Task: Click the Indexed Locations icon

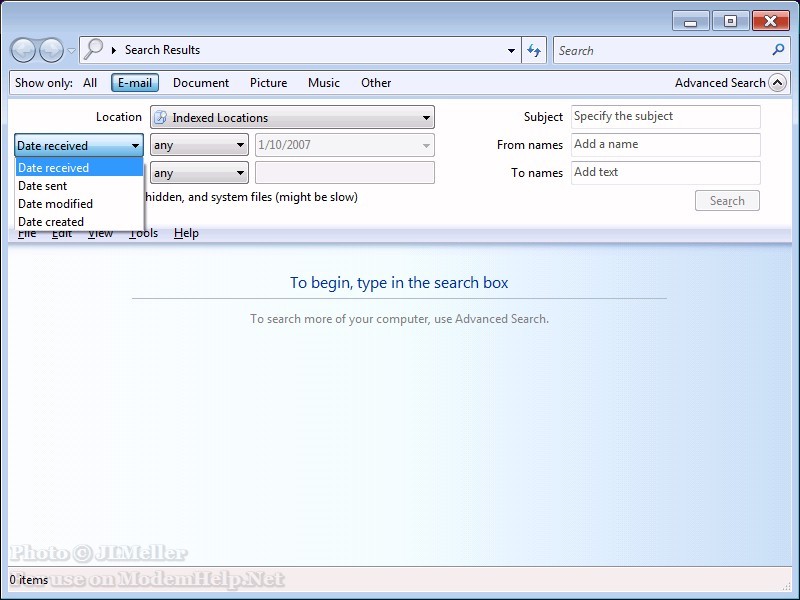Action: tap(161, 117)
